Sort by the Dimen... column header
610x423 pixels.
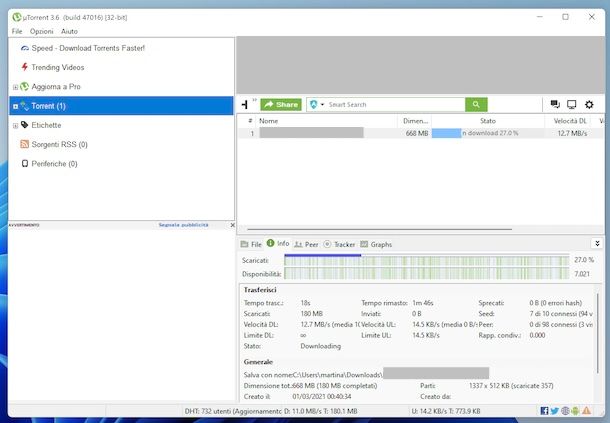click(x=415, y=121)
